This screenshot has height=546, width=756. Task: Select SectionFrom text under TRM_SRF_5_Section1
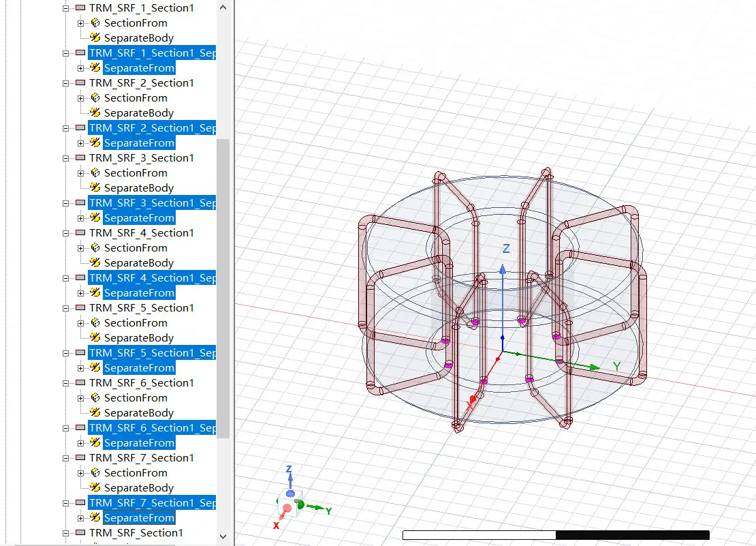(136, 322)
